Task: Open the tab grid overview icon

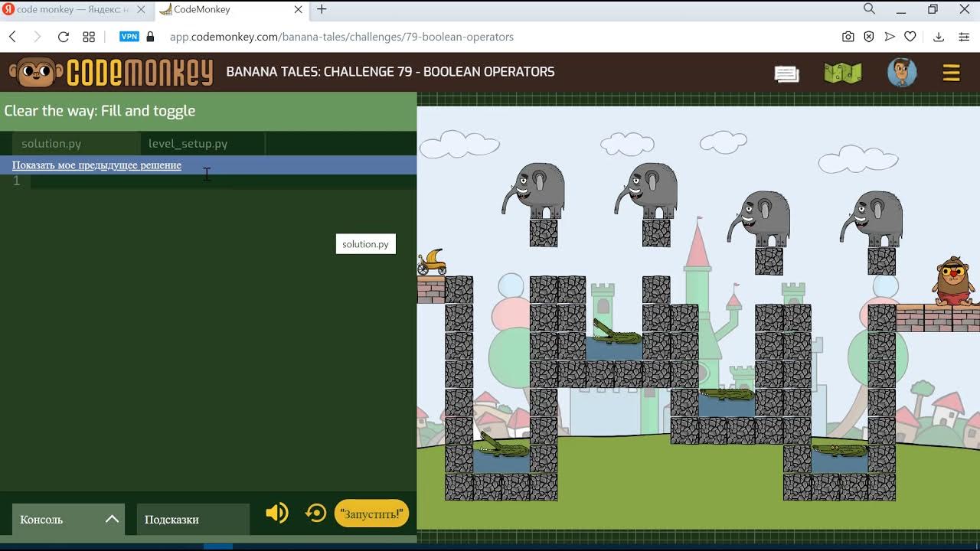Action: (89, 37)
